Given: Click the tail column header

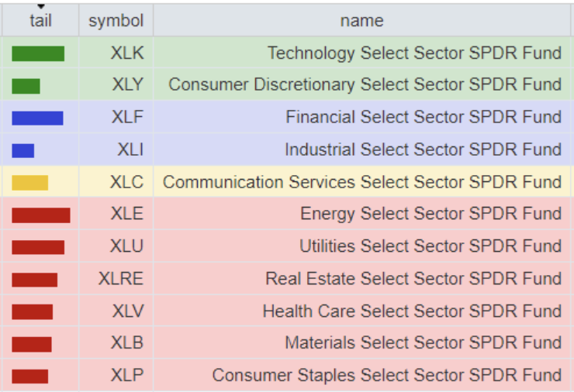Looking at the screenshot, I should (40, 21).
